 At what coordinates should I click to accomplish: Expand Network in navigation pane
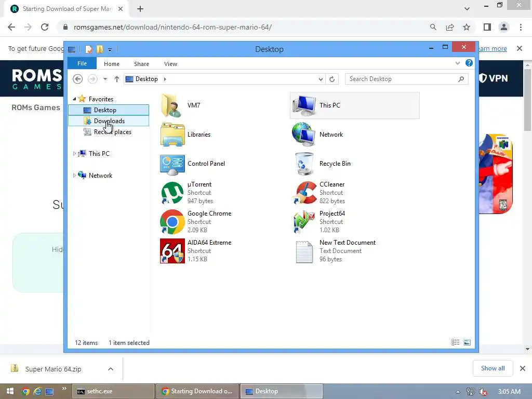click(74, 176)
